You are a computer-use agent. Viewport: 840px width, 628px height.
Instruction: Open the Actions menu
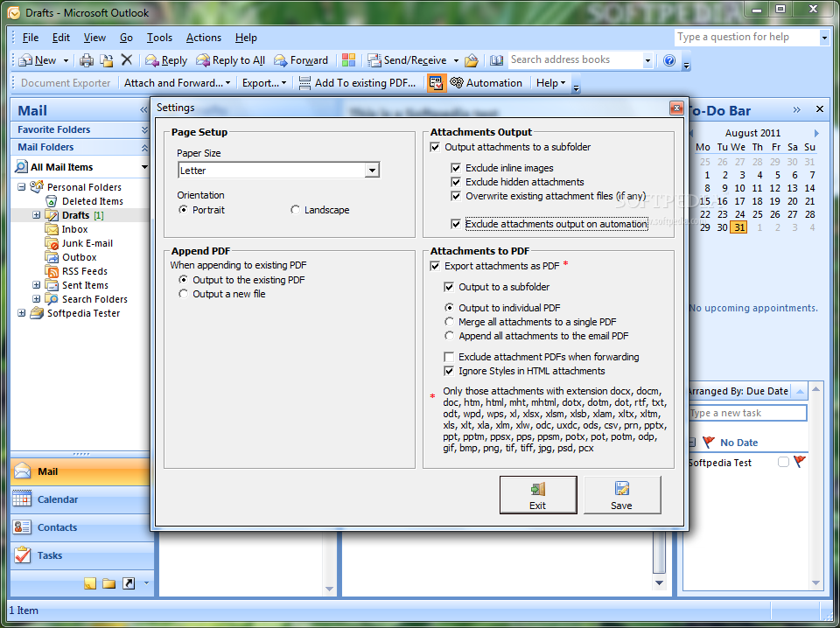[x=204, y=38]
